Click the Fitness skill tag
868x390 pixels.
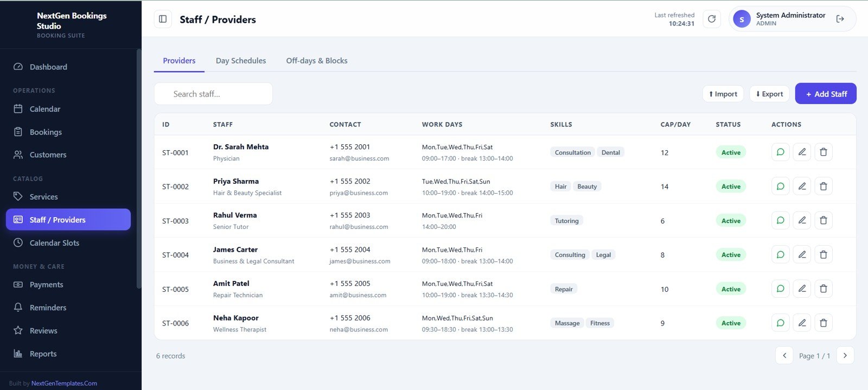click(600, 323)
